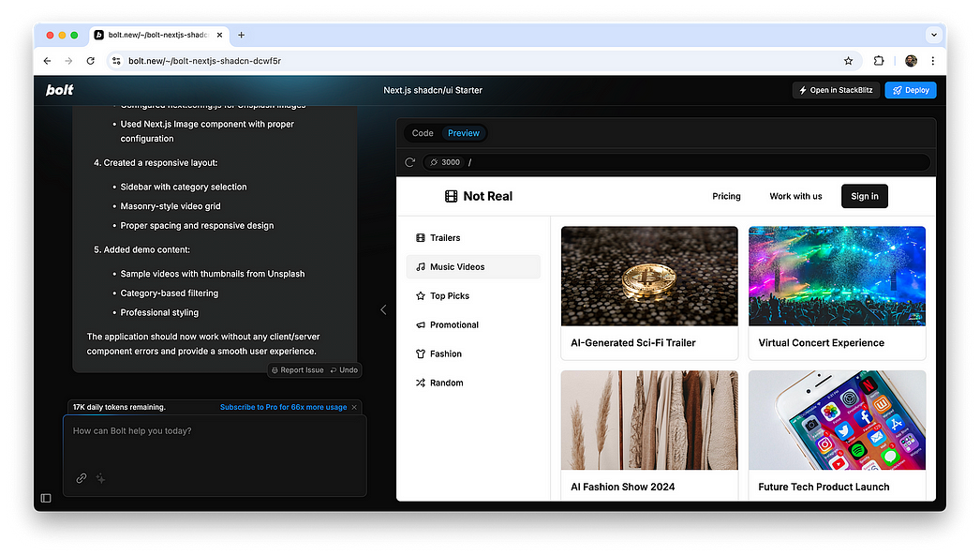
Task: Bookmark this page with star
Action: (848, 61)
